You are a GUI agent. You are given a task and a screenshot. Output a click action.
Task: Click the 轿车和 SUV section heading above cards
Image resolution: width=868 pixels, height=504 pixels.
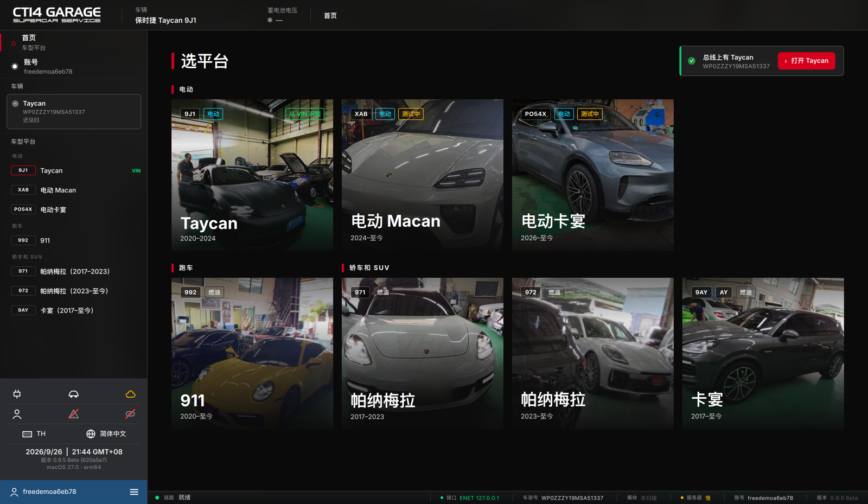(x=369, y=268)
